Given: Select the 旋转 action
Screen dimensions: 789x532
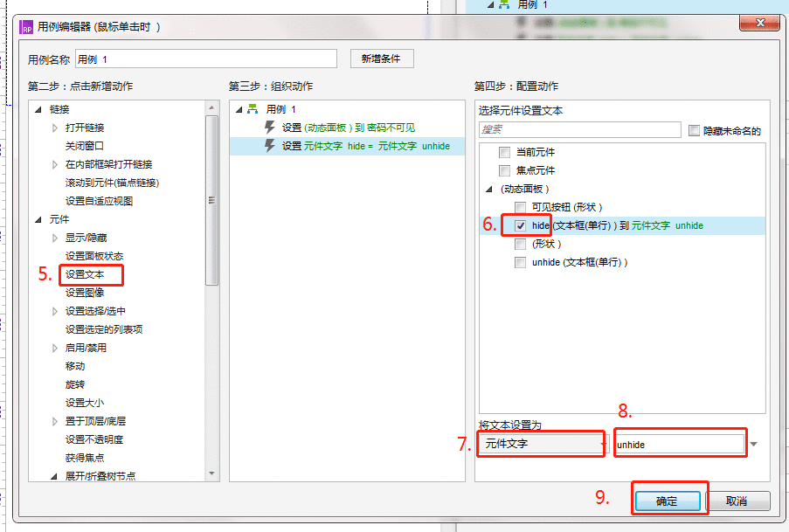Looking at the screenshot, I should (75, 384).
